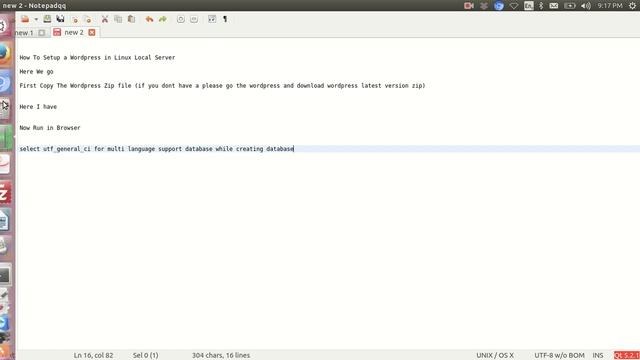The image size is (640, 360).
Task: Click the 'How To Setup a Wordpress' heading line
Action: pos(97,58)
